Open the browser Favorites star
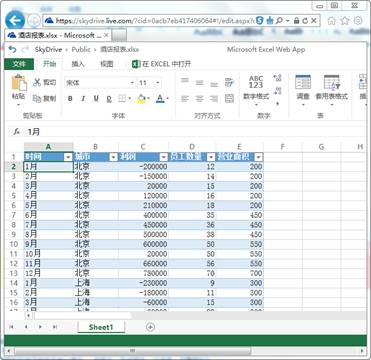Image resolution: width=371 pixels, height=360 pixels. [x=345, y=21]
